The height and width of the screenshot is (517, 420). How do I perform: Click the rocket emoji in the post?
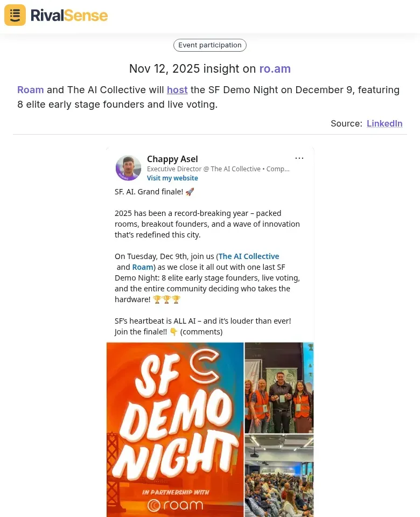coord(190,191)
